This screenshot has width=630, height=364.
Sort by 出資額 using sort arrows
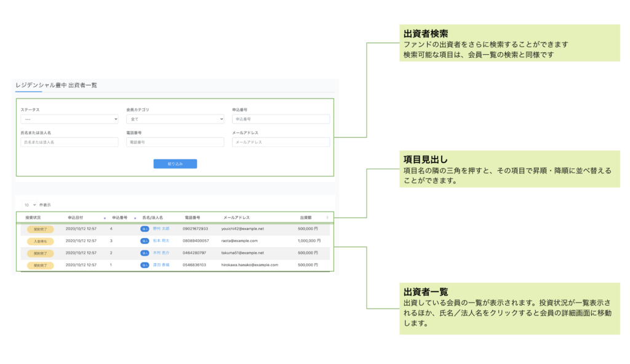point(327,217)
